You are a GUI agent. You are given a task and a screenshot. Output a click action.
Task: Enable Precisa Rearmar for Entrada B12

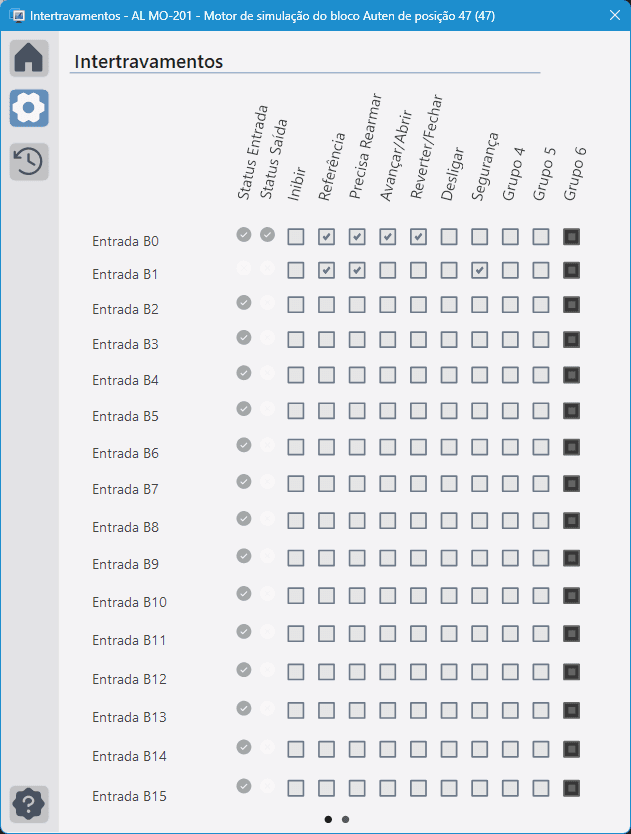click(357, 672)
